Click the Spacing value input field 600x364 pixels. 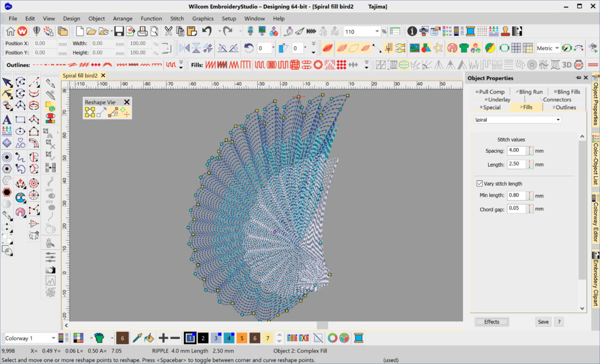point(515,151)
